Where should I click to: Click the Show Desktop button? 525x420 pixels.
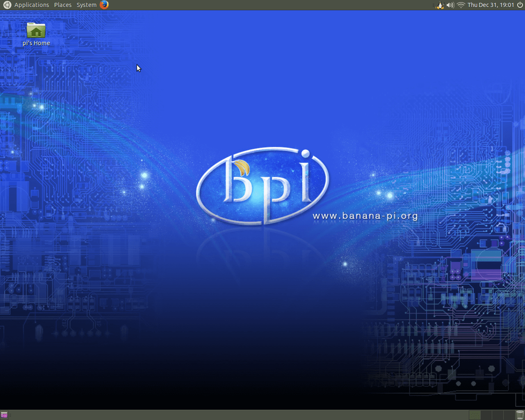[5, 415]
